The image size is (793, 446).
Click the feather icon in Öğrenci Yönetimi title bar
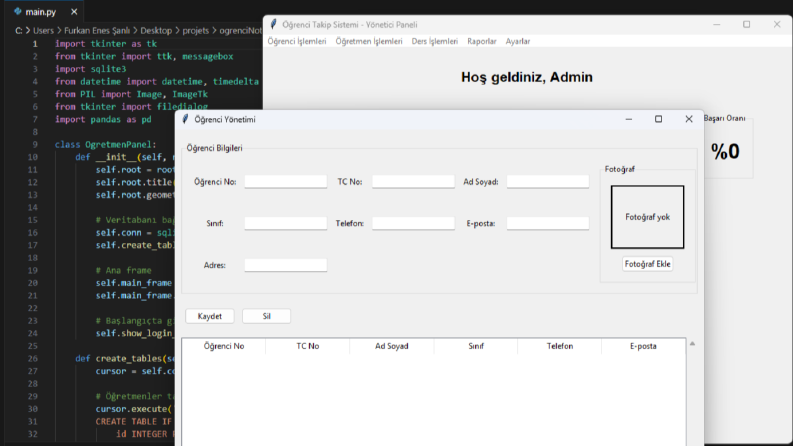coord(185,119)
